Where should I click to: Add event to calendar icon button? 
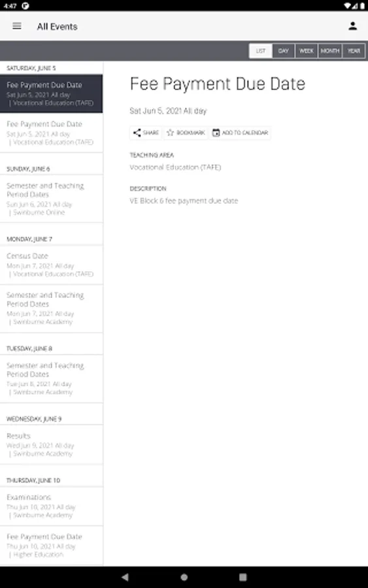240,133
